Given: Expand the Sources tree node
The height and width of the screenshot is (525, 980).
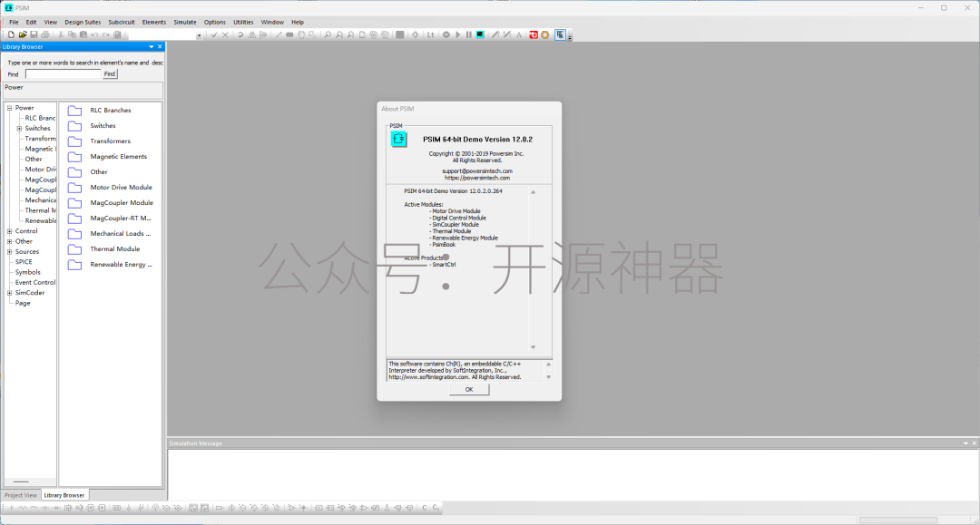Looking at the screenshot, I should coord(9,252).
